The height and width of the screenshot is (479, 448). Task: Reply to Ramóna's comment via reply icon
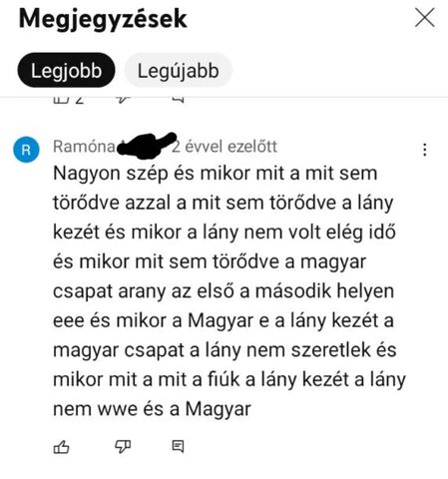(x=178, y=446)
